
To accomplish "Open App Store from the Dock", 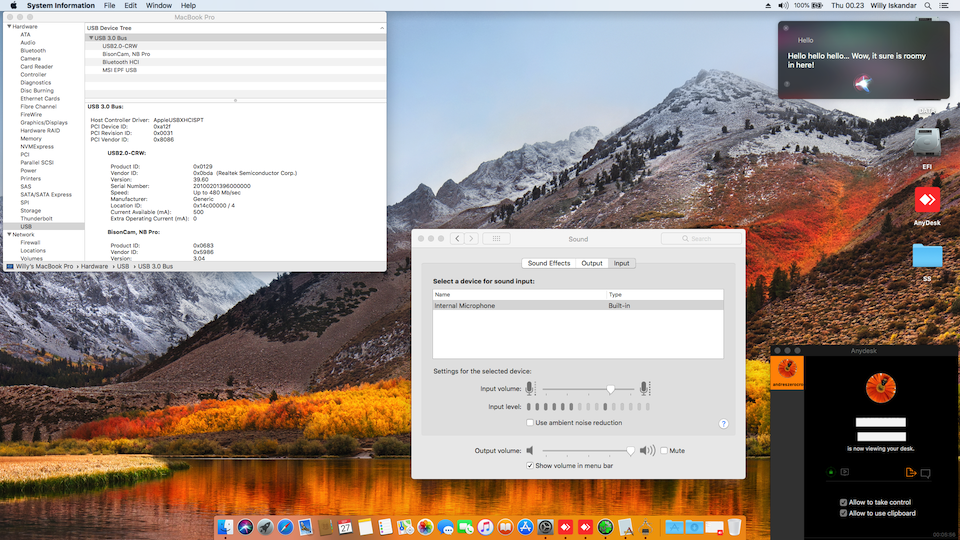I will (x=525, y=527).
